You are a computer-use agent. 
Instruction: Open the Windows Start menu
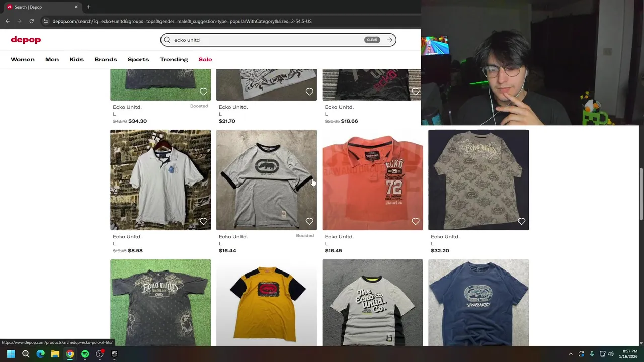(11, 354)
